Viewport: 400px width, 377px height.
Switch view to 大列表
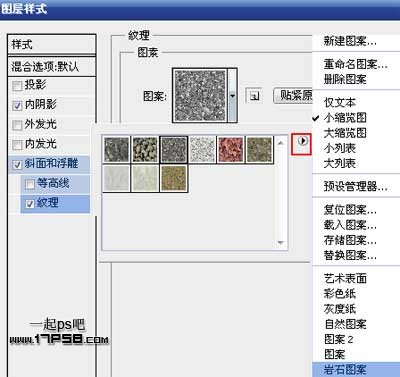[339, 163]
